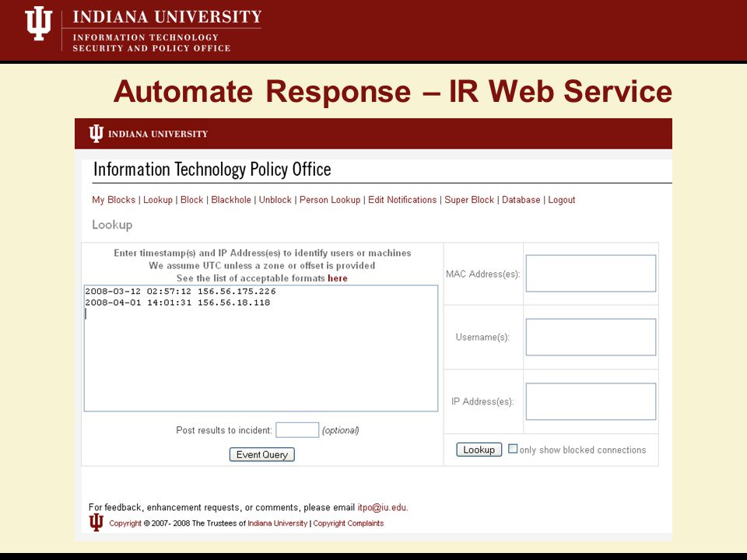Image resolution: width=747 pixels, height=560 pixels.
Task: Open the Database link
Action: [x=521, y=200]
